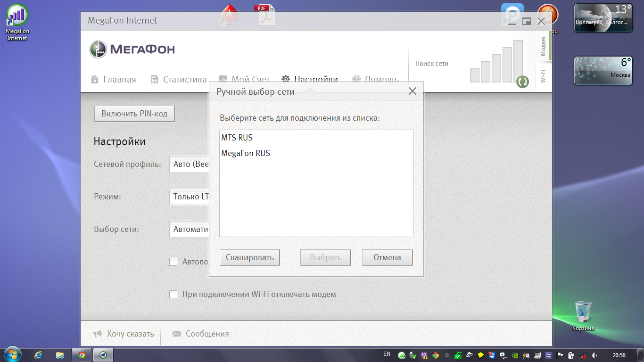Click the MegaFon logo in the header
The image size is (644, 362).
tap(132, 49)
